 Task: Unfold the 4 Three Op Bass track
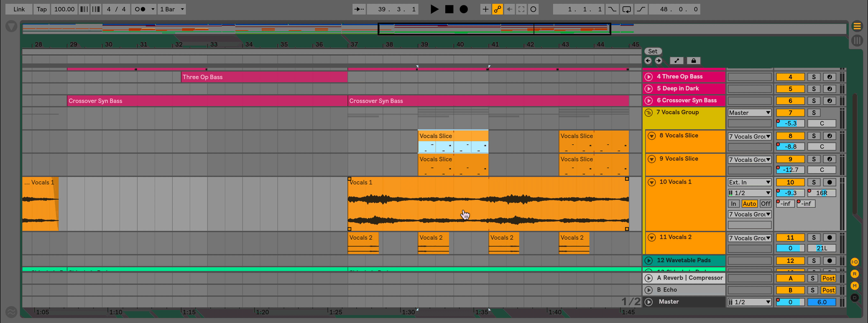tap(648, 77)
